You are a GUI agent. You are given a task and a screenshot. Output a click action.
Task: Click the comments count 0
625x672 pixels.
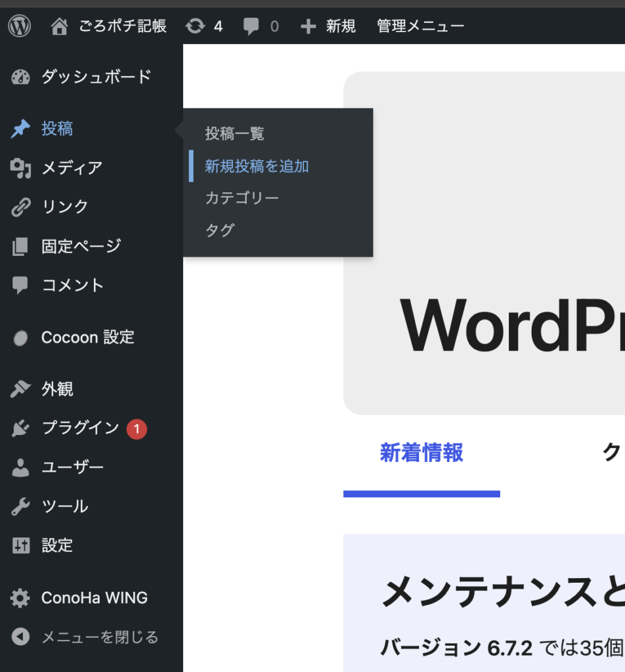(x=274, y=26)
